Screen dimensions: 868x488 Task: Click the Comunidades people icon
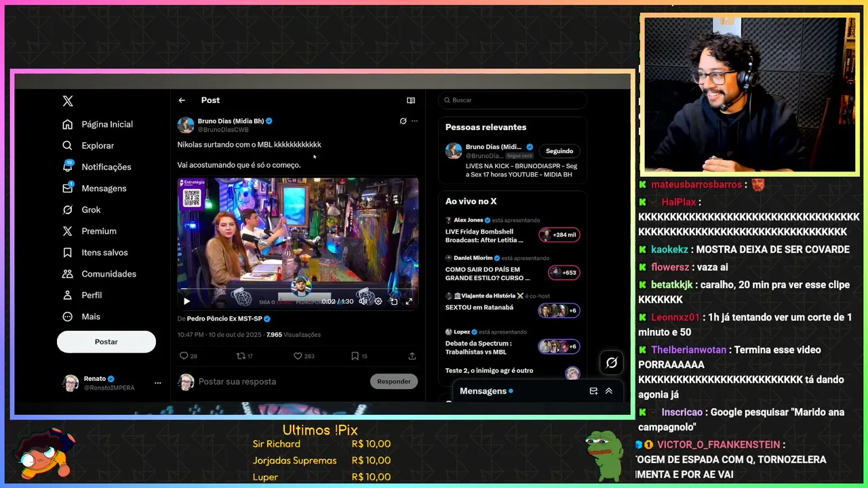tap(67, 274)
